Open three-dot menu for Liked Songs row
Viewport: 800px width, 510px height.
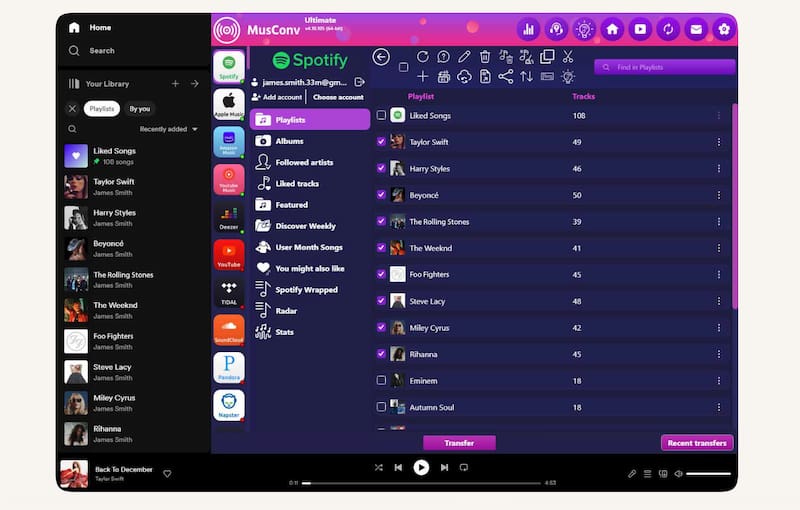(719, 116)
